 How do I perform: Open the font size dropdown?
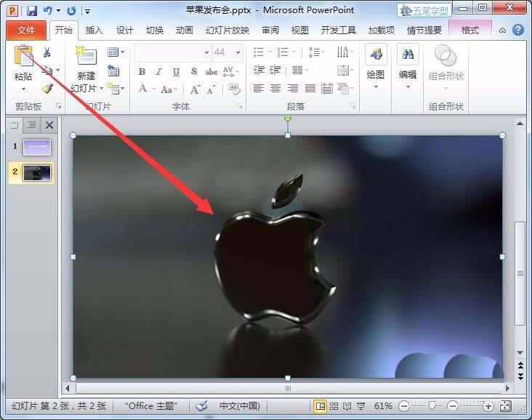238,52
